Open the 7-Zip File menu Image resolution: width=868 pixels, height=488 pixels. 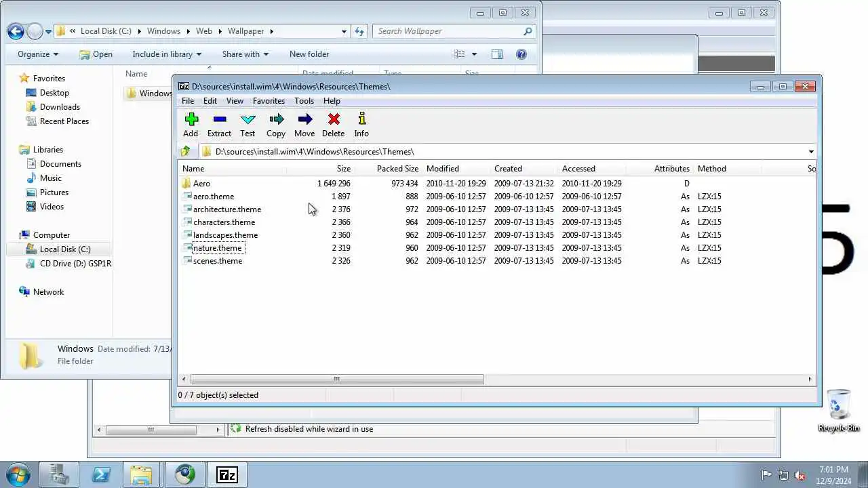(188, 101)
